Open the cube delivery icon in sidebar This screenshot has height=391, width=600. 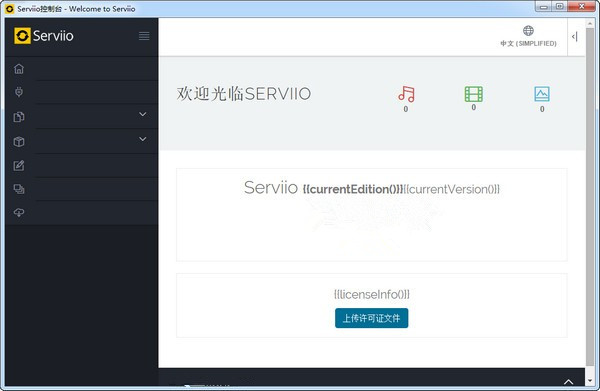19,142
